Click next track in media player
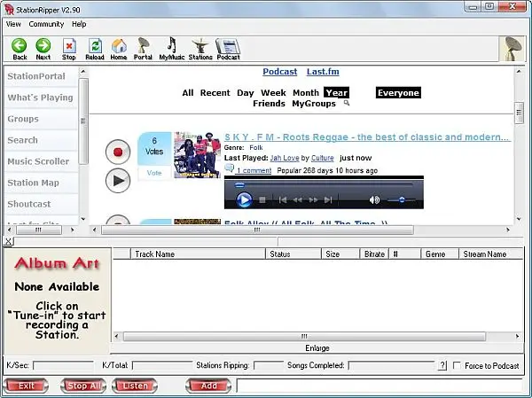532x398 pixels. coord(328,200)
